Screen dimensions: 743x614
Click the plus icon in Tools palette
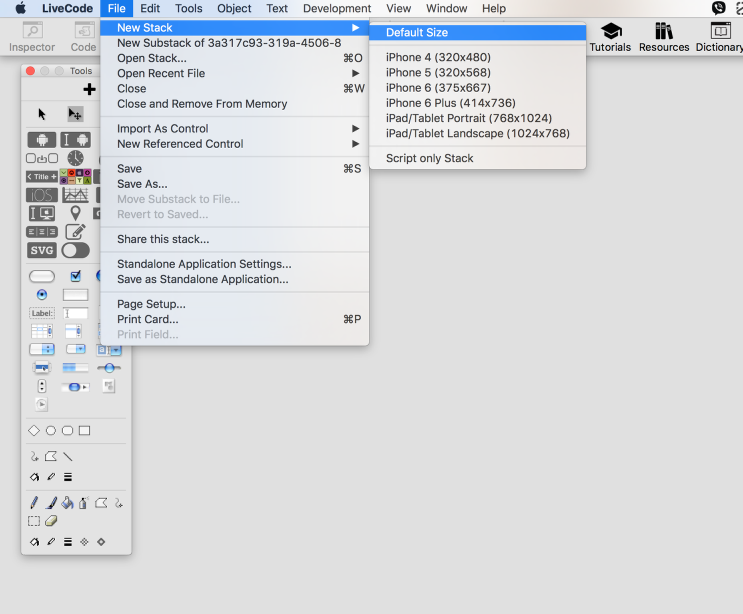coord(89,89)
